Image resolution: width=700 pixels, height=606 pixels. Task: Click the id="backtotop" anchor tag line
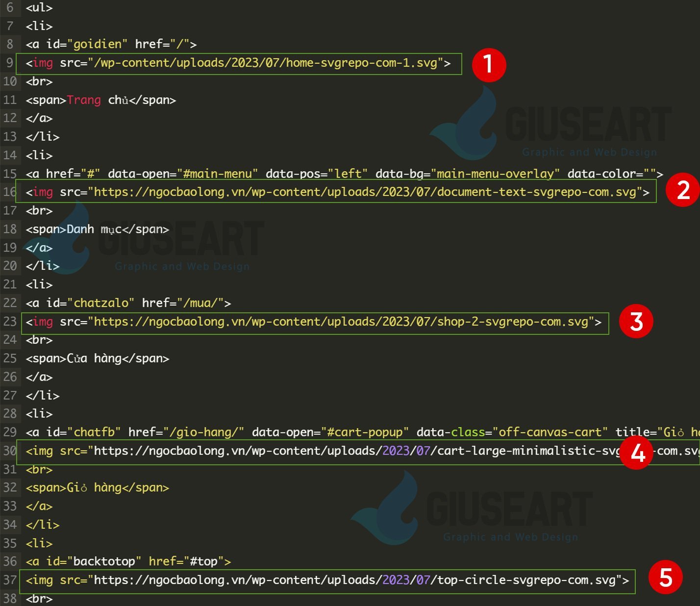point(128,561)
